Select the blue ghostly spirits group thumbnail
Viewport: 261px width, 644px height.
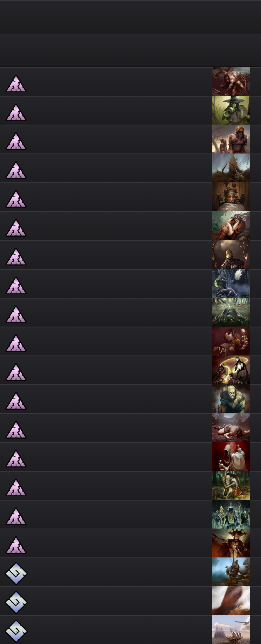[x=231, y=514]
